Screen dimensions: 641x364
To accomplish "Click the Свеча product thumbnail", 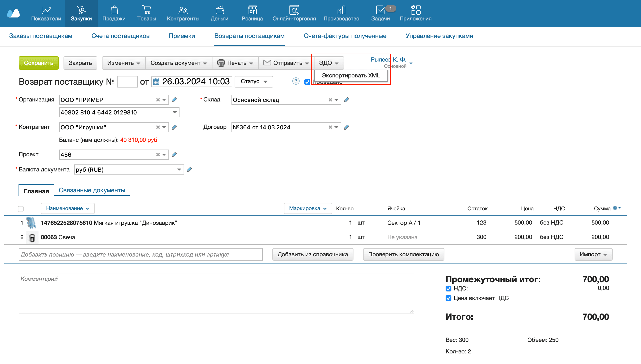I will pyautogui.click(x=32, y=237).
